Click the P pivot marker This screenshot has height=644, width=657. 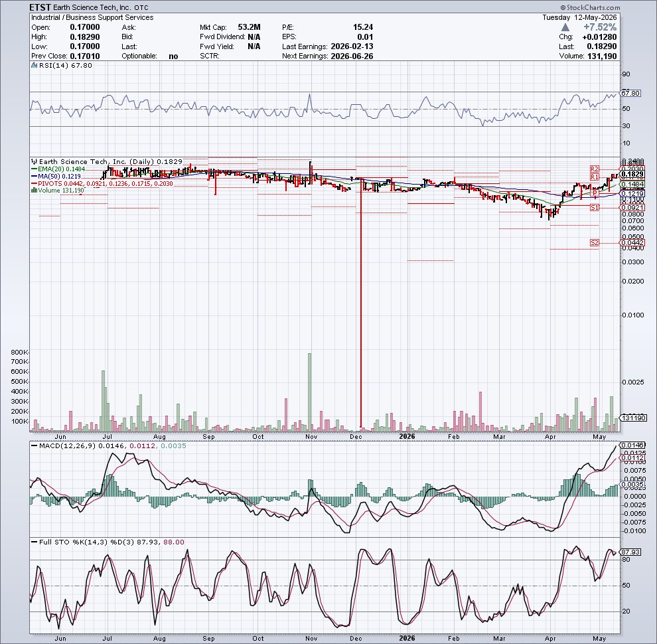(x=595, y=193)
